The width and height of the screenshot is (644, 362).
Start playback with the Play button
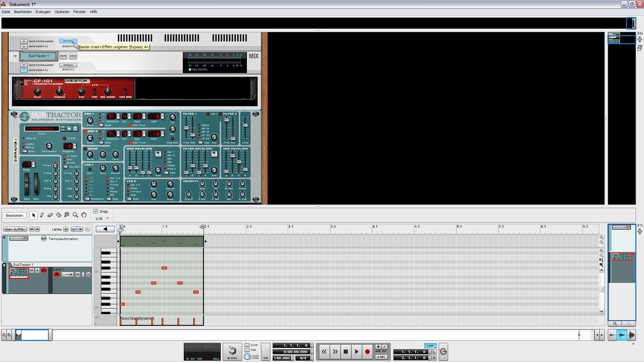[357, 352]
